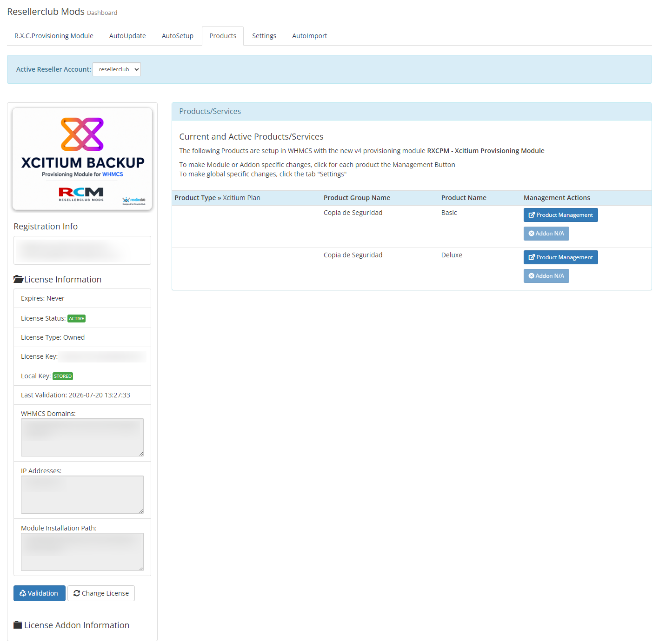Viewport: 659px width, 644px height.
Task: Click the Module Installation Path text area
Action: pos(82,552)
